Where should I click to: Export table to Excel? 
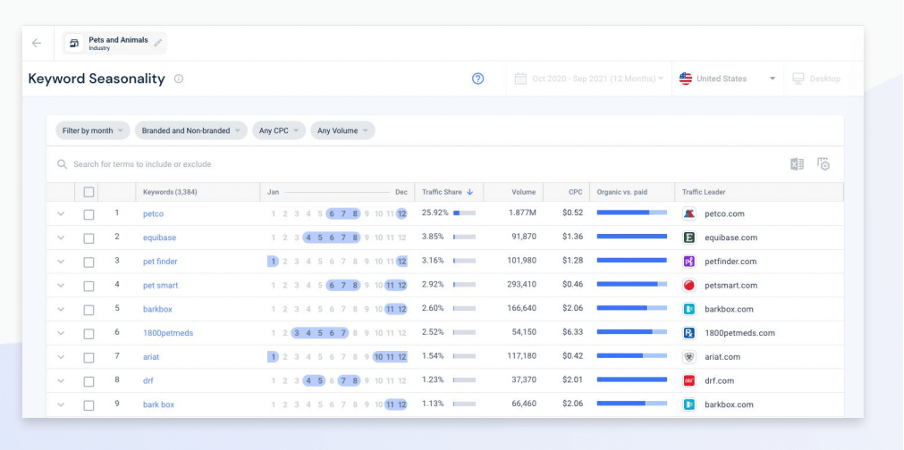point(797,164)
